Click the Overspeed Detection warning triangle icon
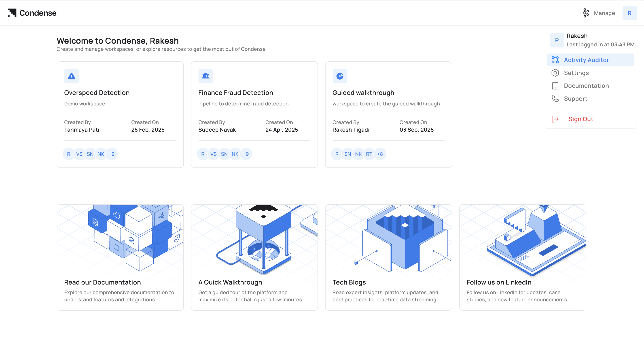The width and height of the screenshot is (644, 364). pyautogui.click(x=72, y=76)
